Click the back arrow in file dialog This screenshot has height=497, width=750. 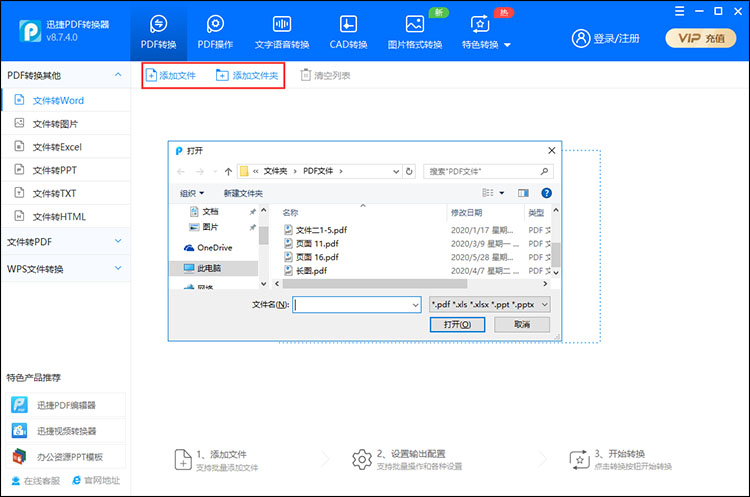point(180,171)
